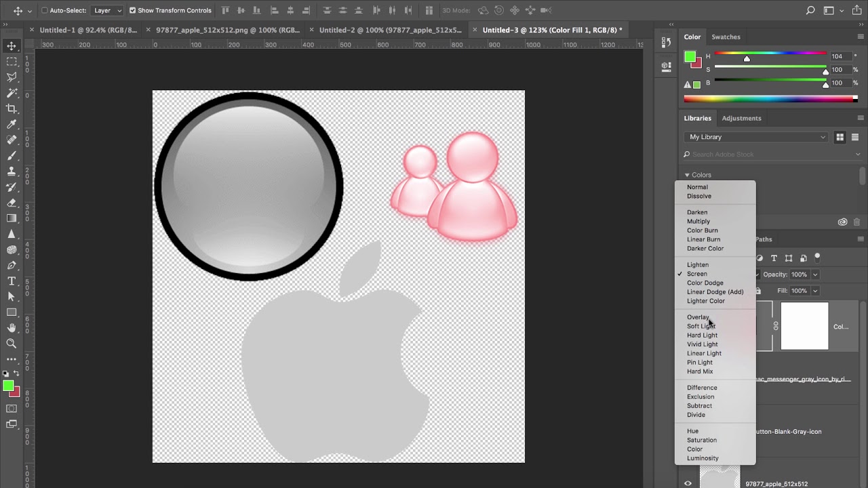
Task: Choose the Difference blend mode
Action: (702, 388)
